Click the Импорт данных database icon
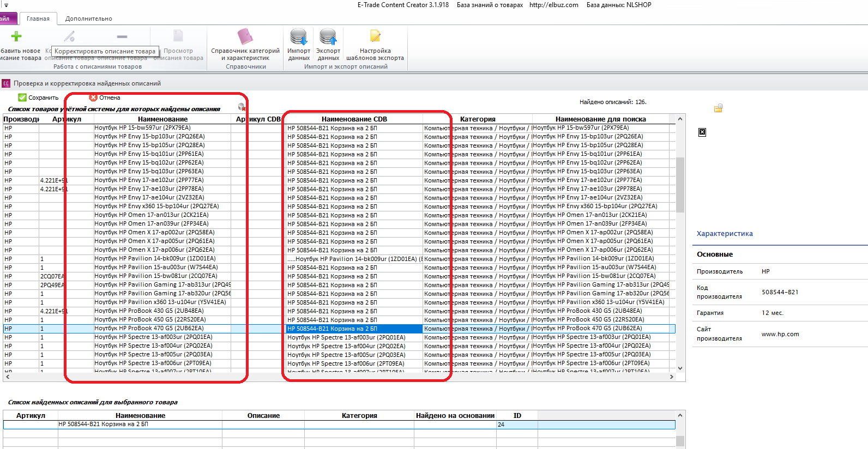Viewport: 868px width, 449px height. [299, 37]
